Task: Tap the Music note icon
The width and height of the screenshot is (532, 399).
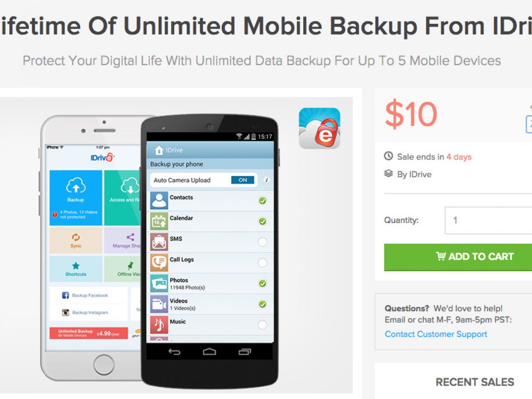Action: coord(159,325)
